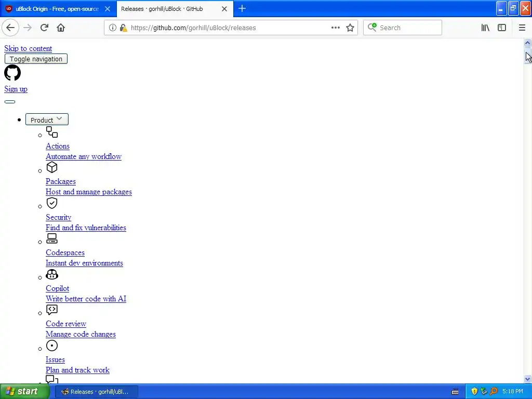Expand the Product dropdown button
Image resolution: width=532 pixels, height=399 pixels.
coord(47,119)
